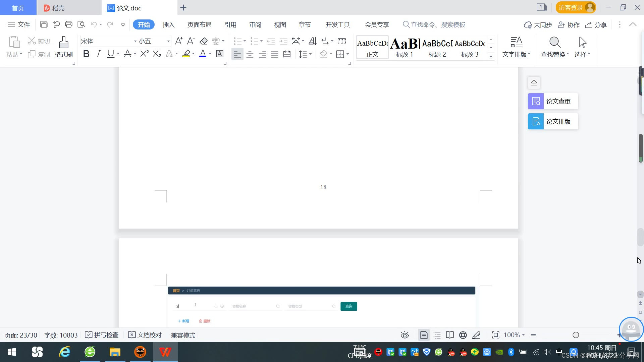Image resolution: width=644 pixels, height=362 pixels.
Task: Open 论文查重 side panel tool
Action: pyautogui.click(x=553, y=101)
